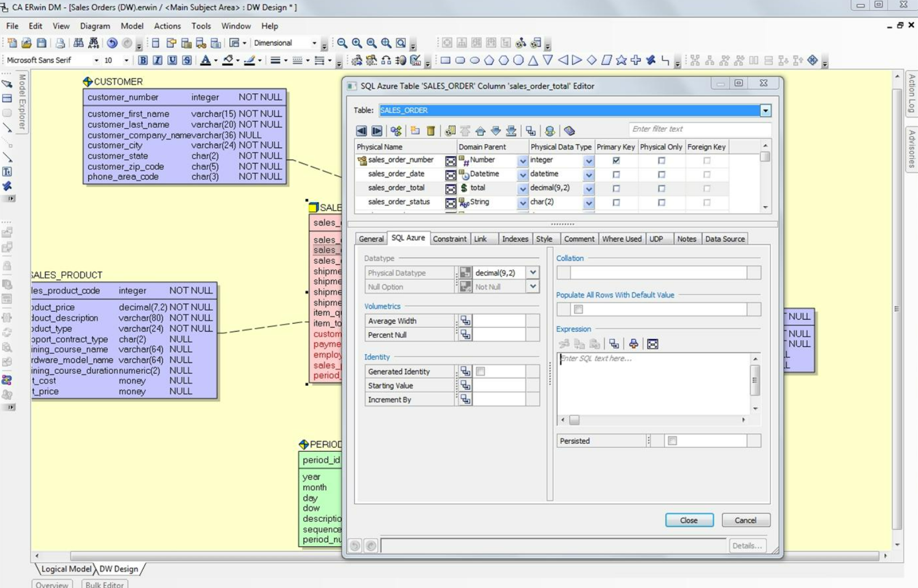Click the Zoom Out magnifier icon
The width and height of the screenshot is (918, 588).
(342, 43)
